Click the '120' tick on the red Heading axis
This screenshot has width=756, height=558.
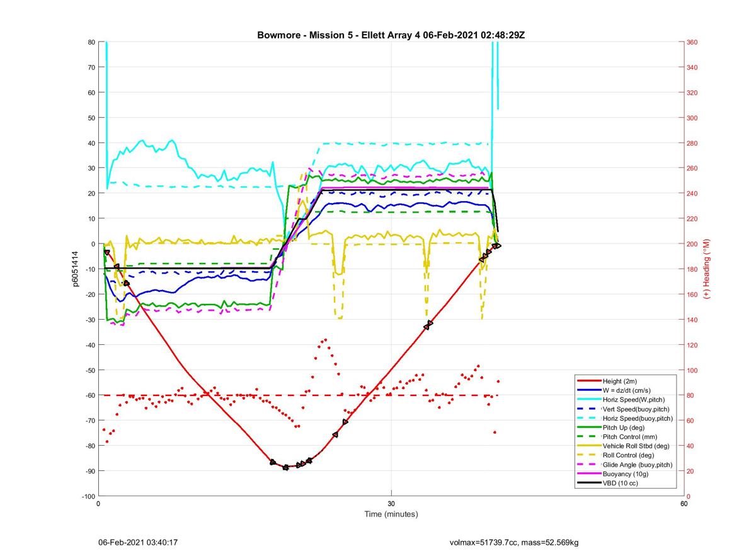[x=692, y=345]
